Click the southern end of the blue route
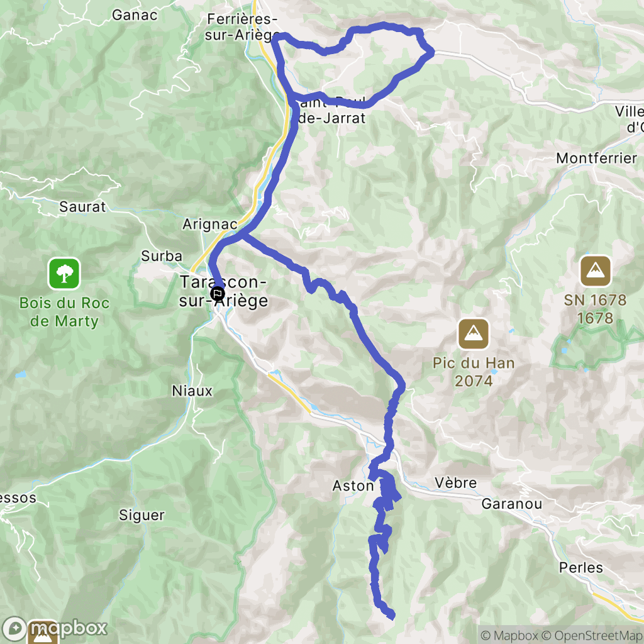Image resolution: width=644 pixels, height=644 pixels. pos(391,615)
